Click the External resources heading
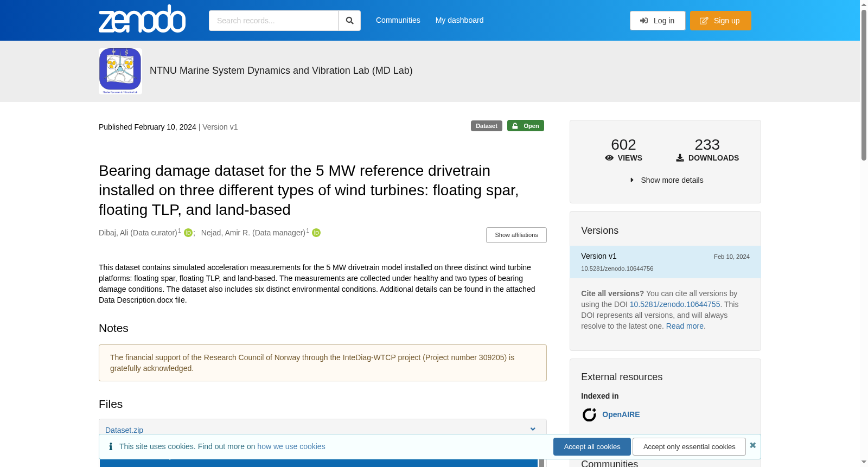The height and width of the screenshot is (467, 868). tap(622, 377)
